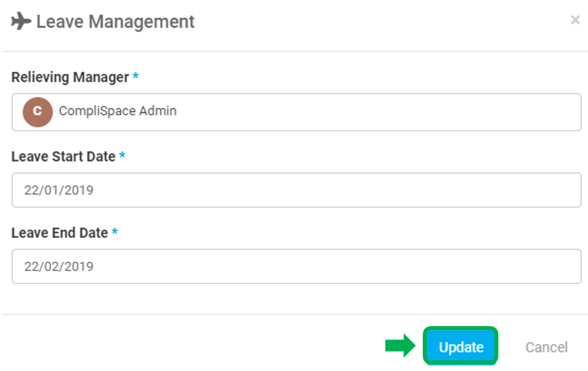Viewport: 588px width, 371px height.
Task: Click the airplane icon beside Leave Management
Action: pyautogui.click(x=21, y=21)
